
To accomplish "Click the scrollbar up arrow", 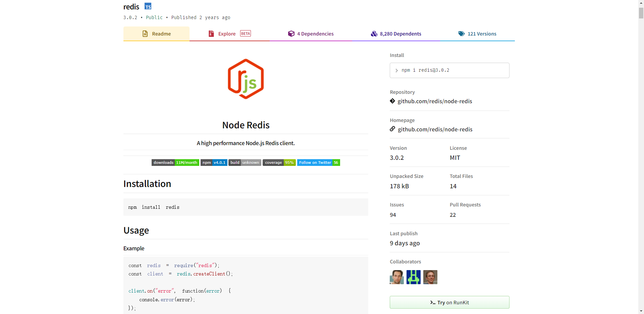I will 641,3.
